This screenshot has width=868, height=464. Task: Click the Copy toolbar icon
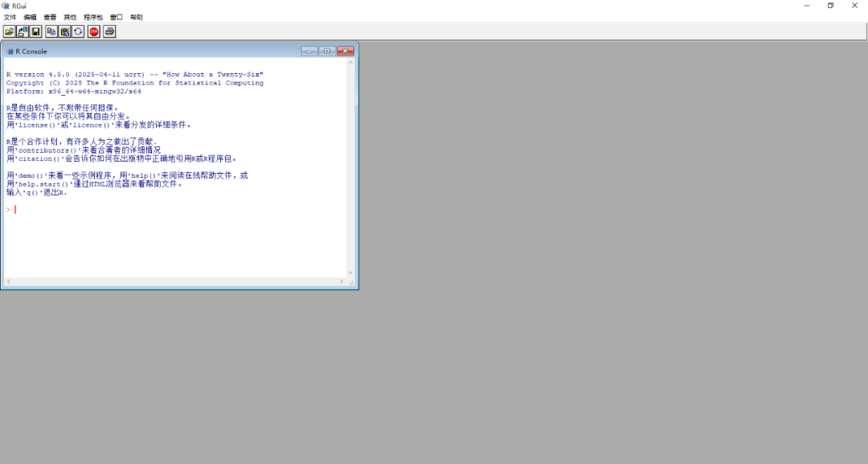pos(51,31)
